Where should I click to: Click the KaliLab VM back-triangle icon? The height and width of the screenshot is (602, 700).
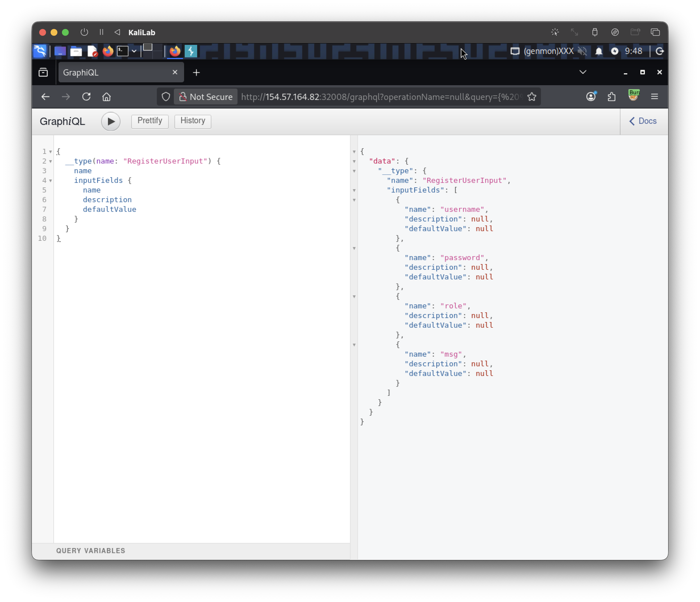coord(117,32)
